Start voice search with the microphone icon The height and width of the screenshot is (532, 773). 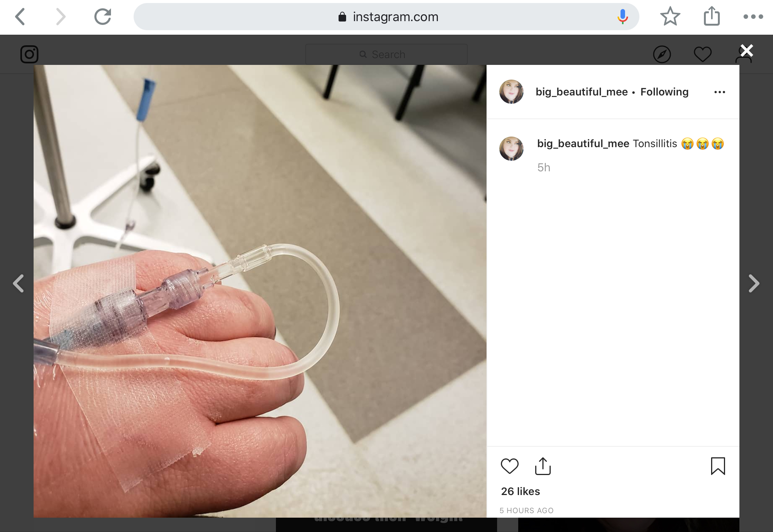pos(622,17)
